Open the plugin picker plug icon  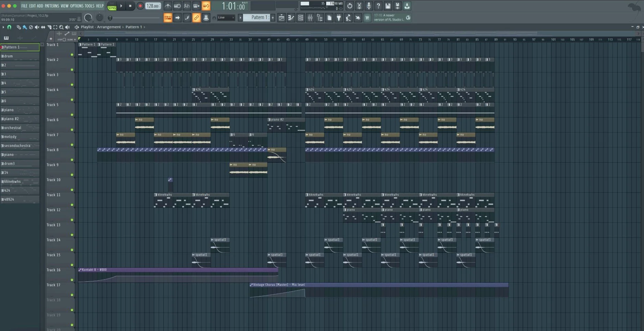[339, 18]
